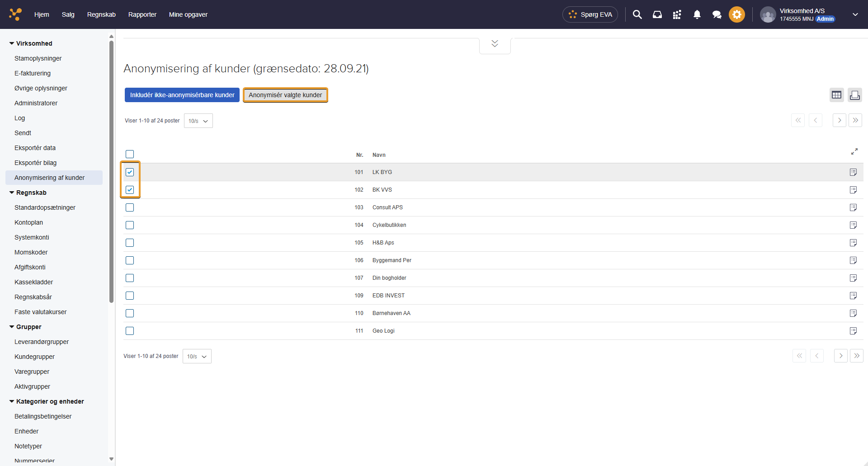Viewport: 868px width, 466px height.
Task: Check the Consult APS checkbox
Action: [x=130, y=207]
